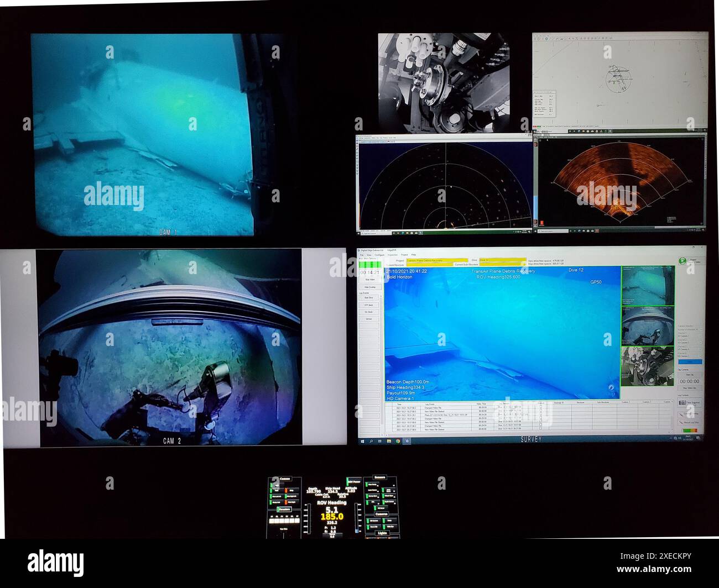The height and width of the screenshot is (588, 719).
Task: Click the yellow Project name field
Action: (436, 260)
